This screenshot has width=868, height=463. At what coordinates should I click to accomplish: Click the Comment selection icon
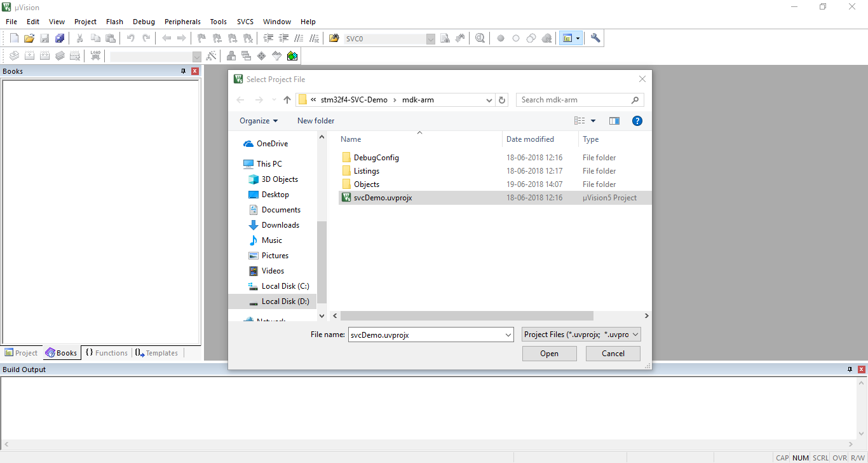[299, 38]
